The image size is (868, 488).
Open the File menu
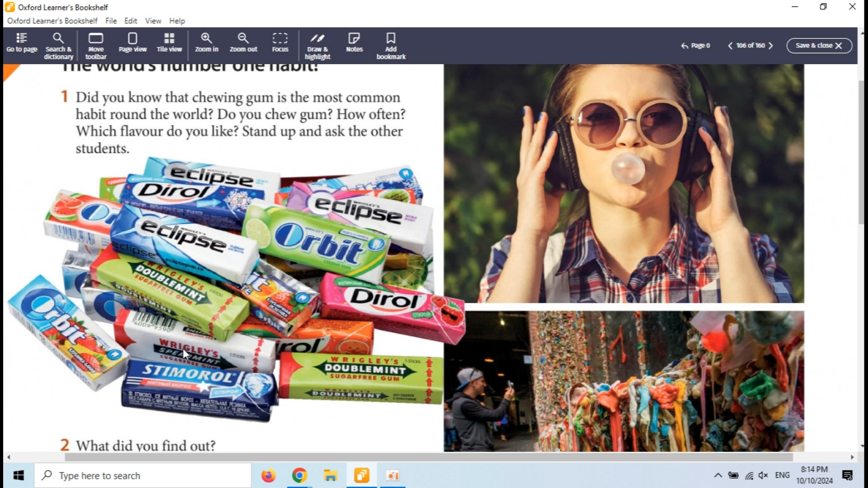[111, 21]
